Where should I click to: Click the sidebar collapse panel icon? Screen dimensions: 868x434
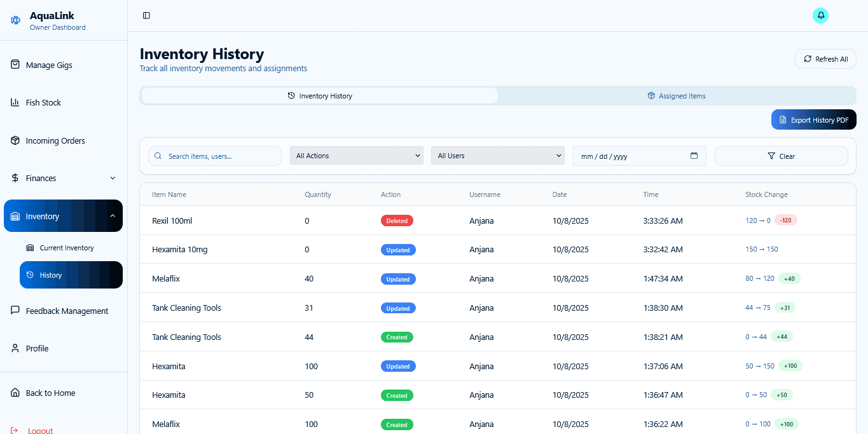click(146, 15)
